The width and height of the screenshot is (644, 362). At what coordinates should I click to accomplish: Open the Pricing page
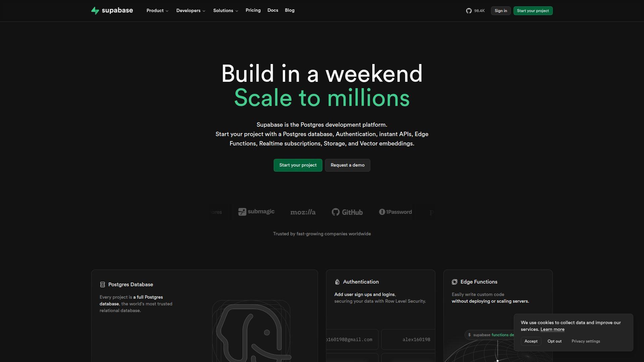[253, 10]
